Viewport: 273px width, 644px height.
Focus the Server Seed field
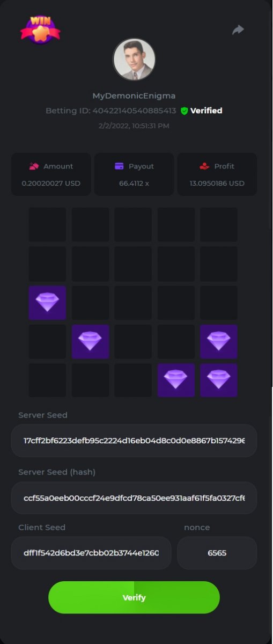134,441
